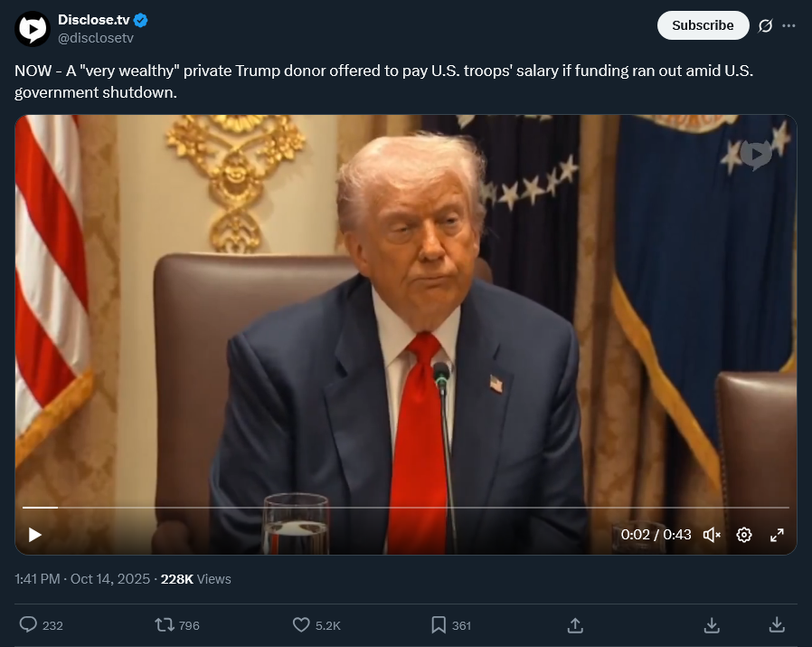The image size is (812, 647).
Task: Open the Disclose.tv profile avatar
Action: 33,29
